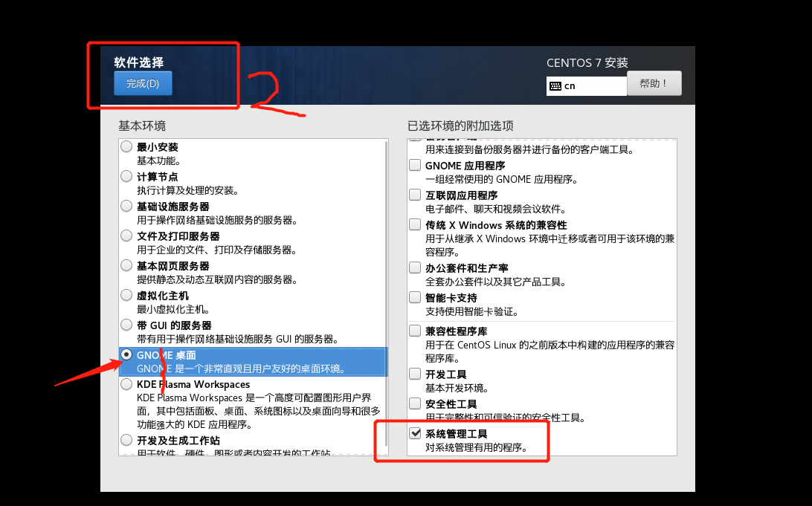Enable 开发工具 add-on checkbox
This screenshot has width=812, height=506.
[415, 374]
